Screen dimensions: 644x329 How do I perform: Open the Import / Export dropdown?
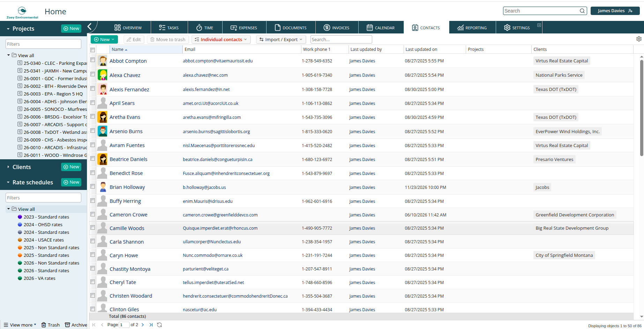pos(281,39)
